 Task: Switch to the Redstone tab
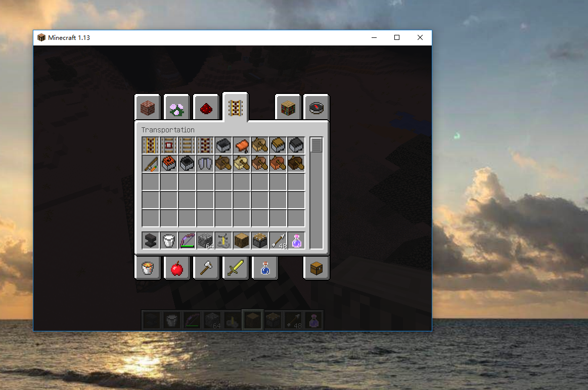[206, 108]
